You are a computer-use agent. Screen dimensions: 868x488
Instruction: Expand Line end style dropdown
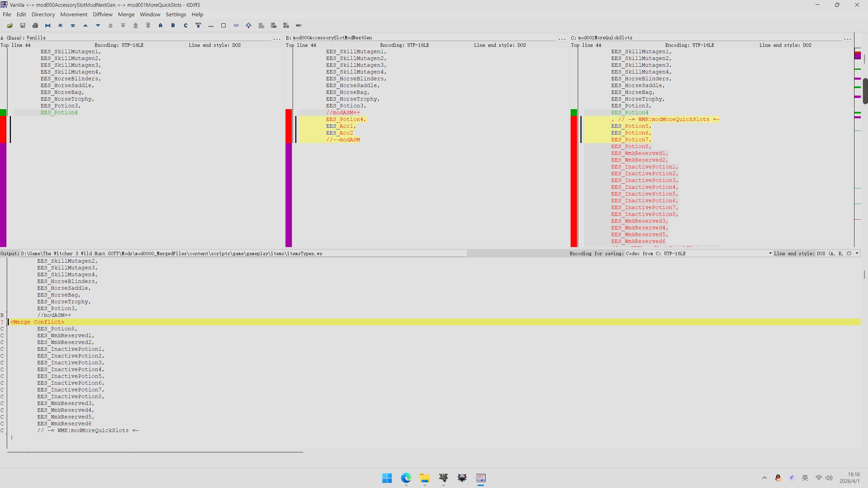(837, 253)
